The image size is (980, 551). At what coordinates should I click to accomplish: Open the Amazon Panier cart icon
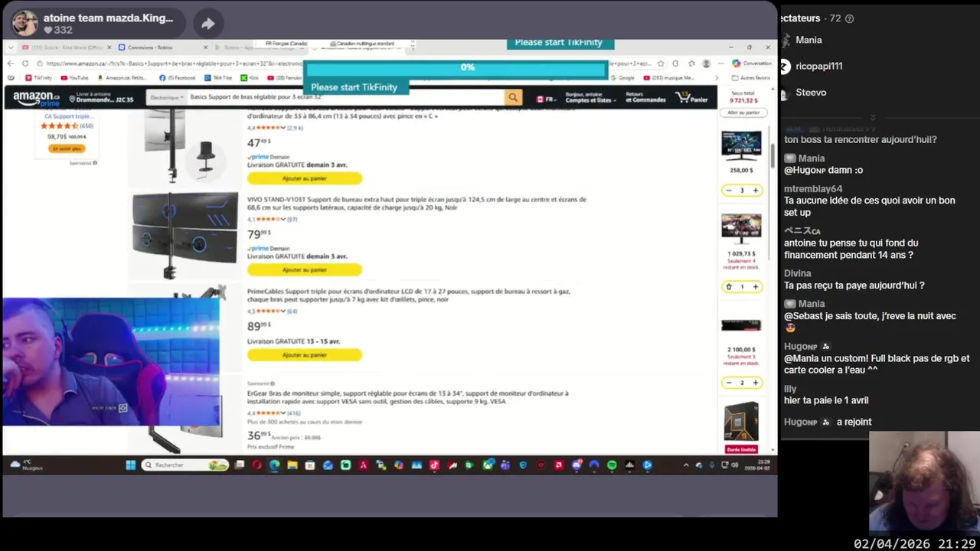coord(692,98)
